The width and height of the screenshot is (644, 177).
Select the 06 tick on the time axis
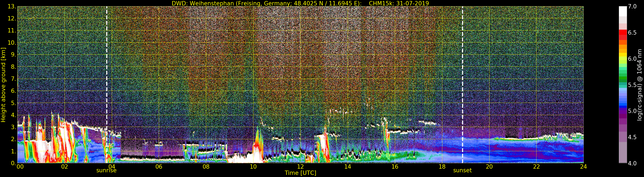(x=159, y=167)
